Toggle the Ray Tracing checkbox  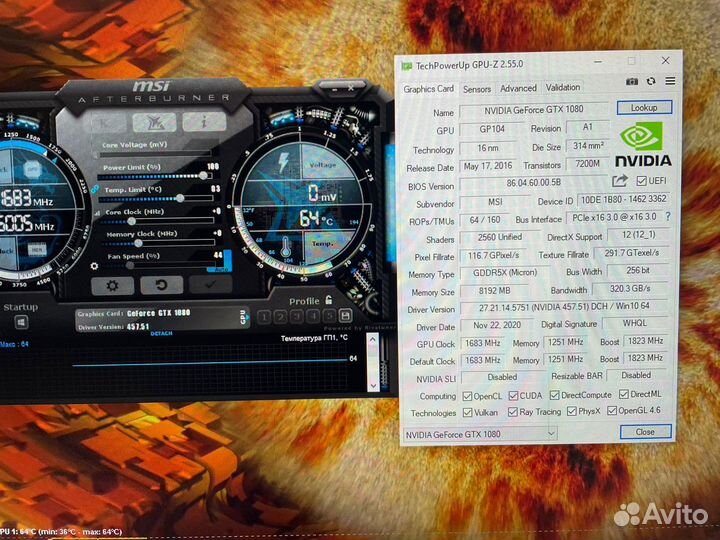(513, 412)
